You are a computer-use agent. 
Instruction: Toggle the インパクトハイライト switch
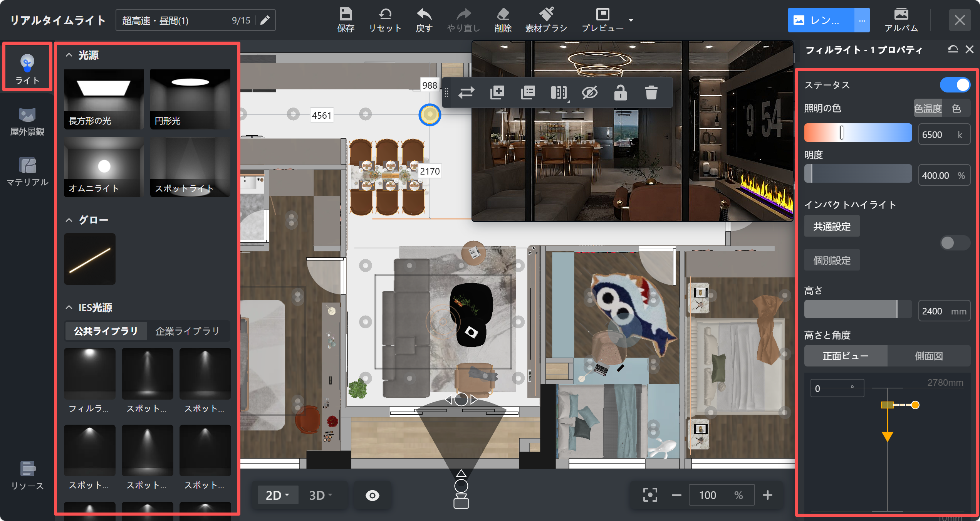[955, 243]
